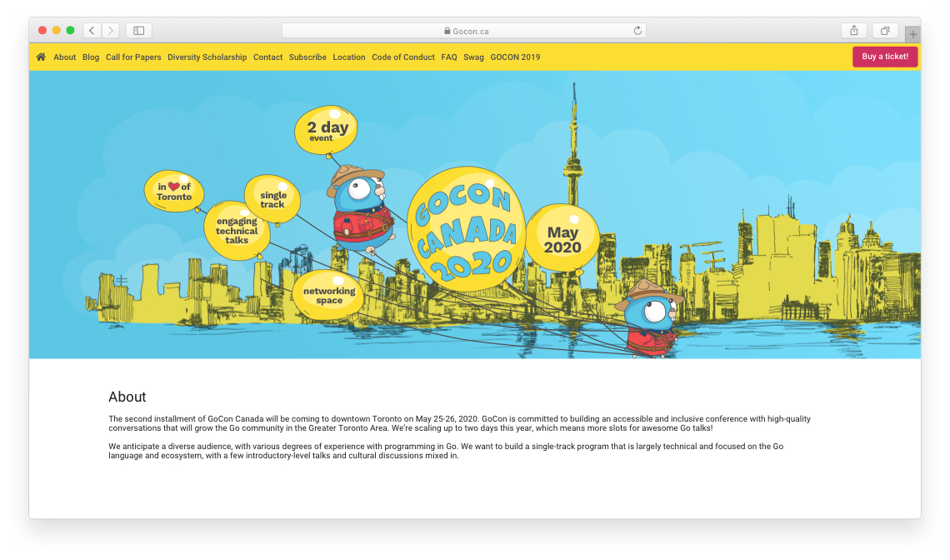
Task: Browse the Swag page
Action: pyautogui.click(x=473, y=57)
